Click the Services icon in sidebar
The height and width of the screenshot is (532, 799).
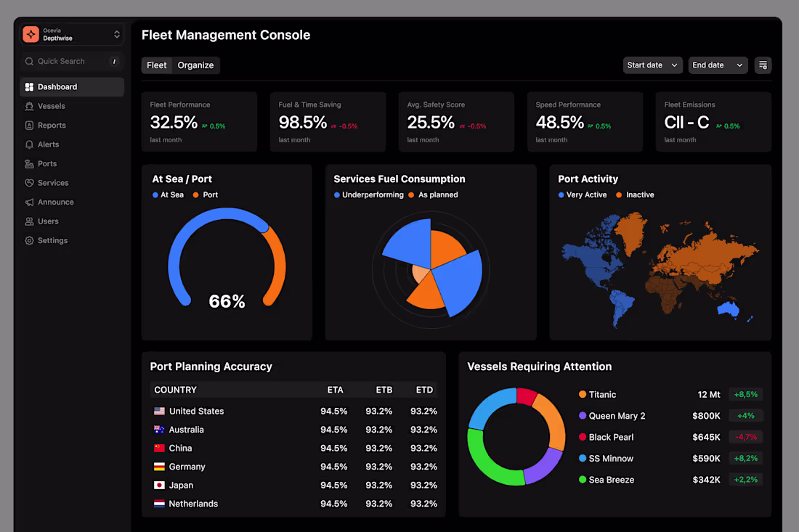pyautogui.click(x=29, y=183)
